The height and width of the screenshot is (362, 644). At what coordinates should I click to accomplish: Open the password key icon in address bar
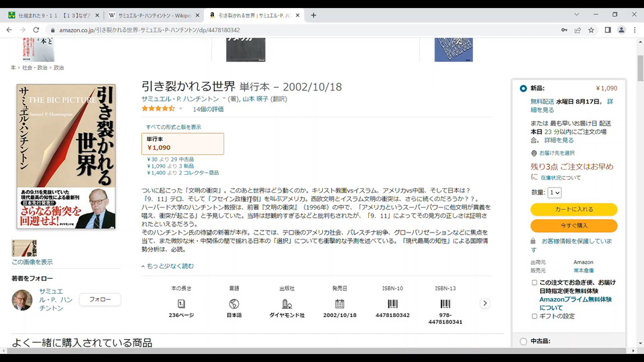(564, 30)
